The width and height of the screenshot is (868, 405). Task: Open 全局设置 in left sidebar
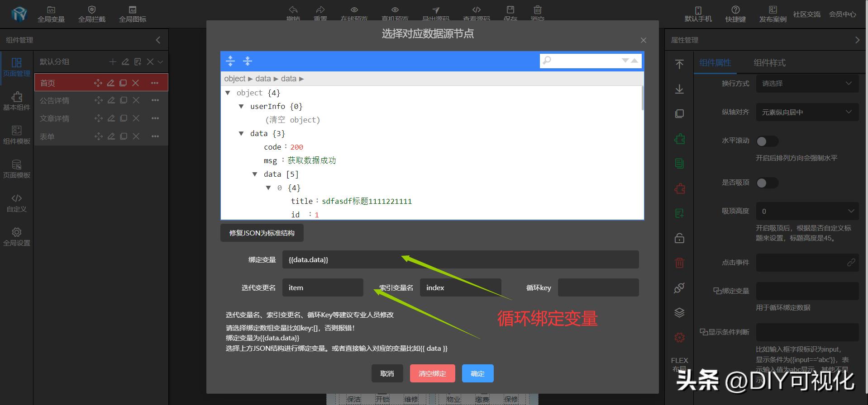click(17, 237)
